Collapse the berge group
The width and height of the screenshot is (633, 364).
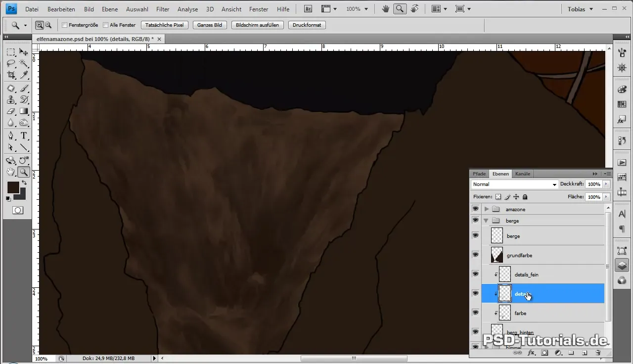tap(486, 221)
